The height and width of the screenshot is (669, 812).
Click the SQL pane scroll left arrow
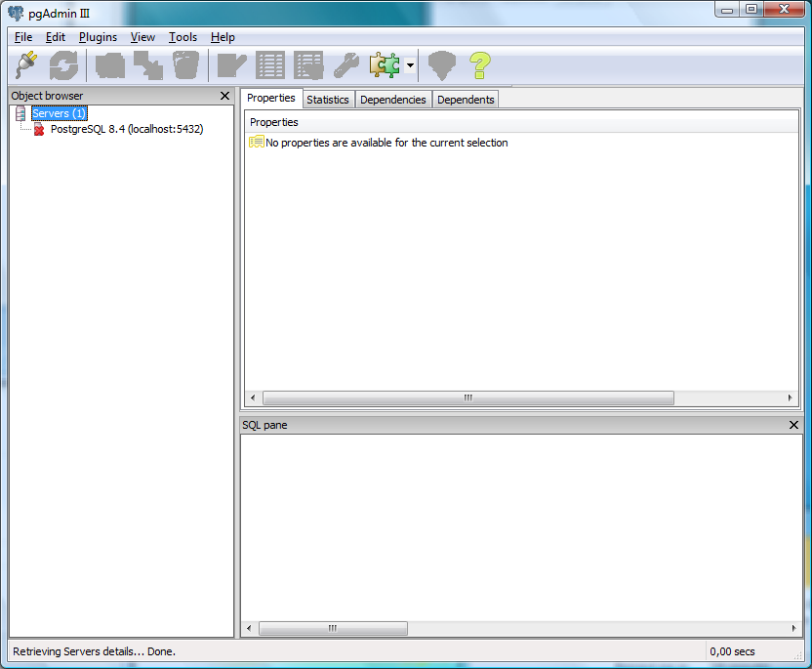coord(249,629)
